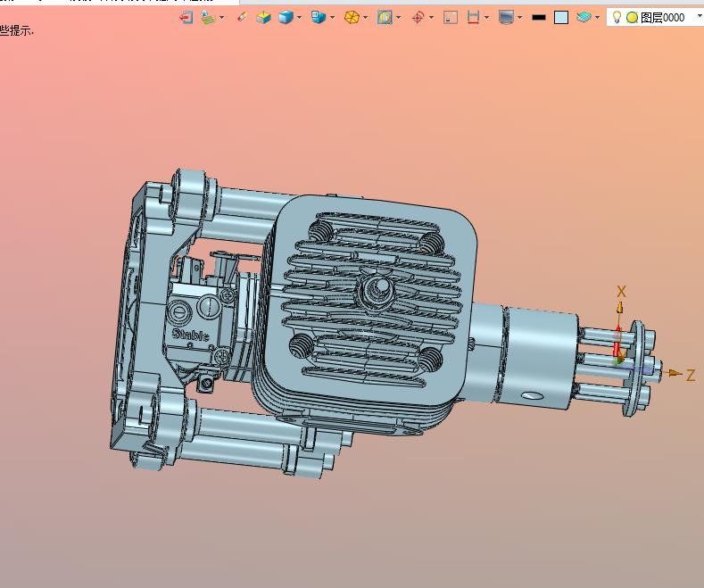Expand the orange wireframe polyhedron dropdown
Screen dimensions: 704x588
366,18
